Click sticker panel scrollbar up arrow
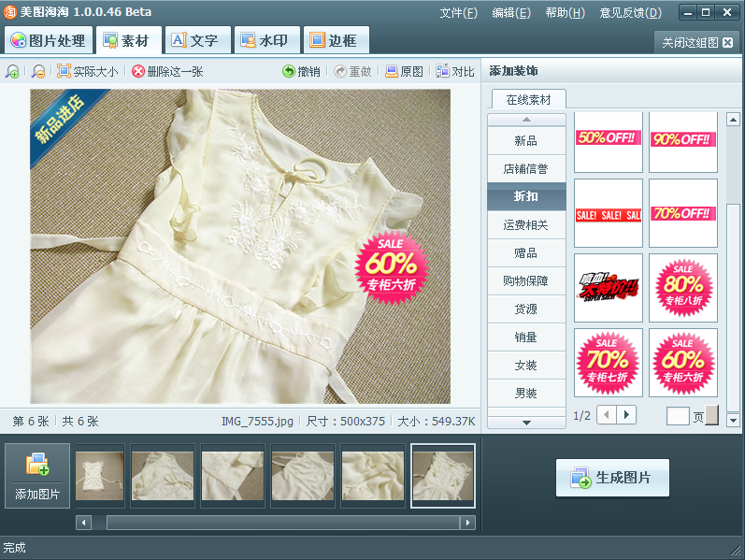Screen dimensions: 745x560 (733, 120)
